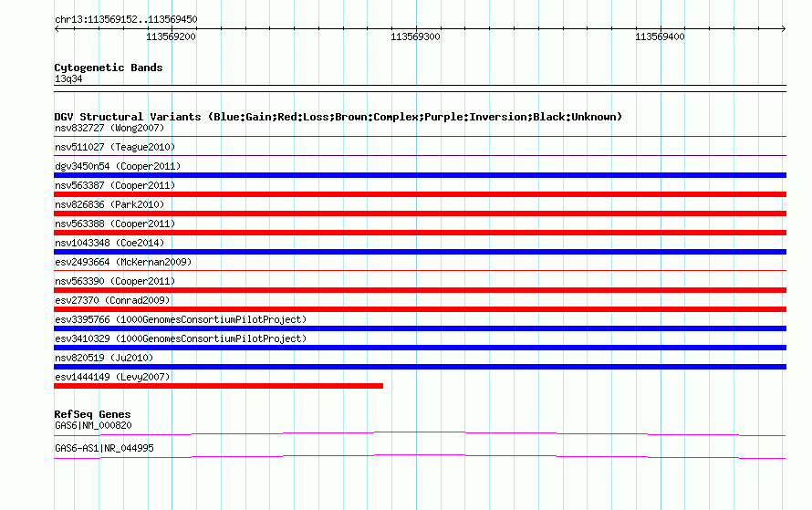Select variant nsv826836 (Park2010) label
Viewport: 812px width, 510px height.
pyautogui.click(x=109, y=204)
